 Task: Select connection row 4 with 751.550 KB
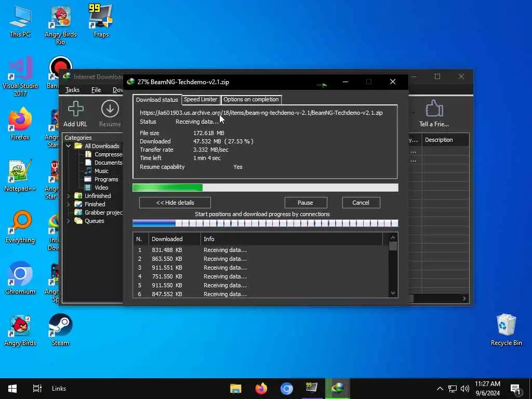coord(261,276)
